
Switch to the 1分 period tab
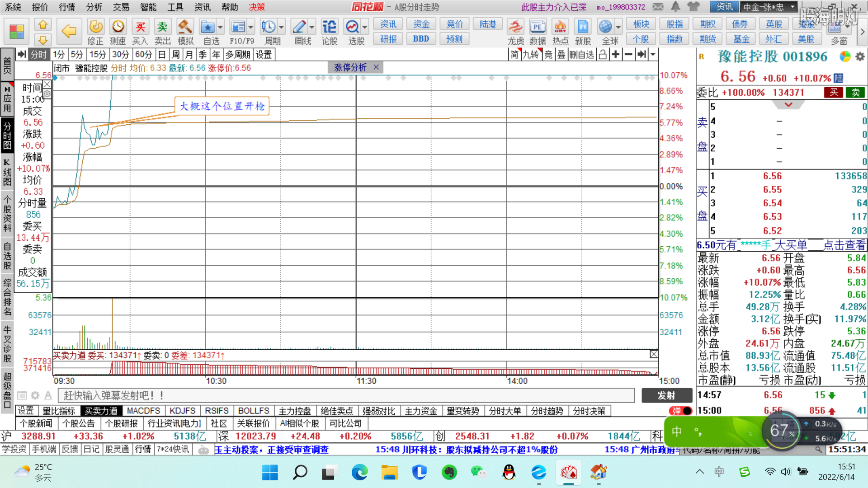pos(59,55)
